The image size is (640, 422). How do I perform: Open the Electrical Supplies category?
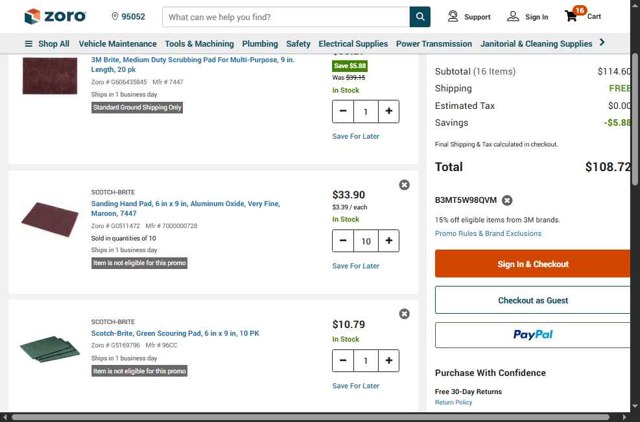coord(353,44)
